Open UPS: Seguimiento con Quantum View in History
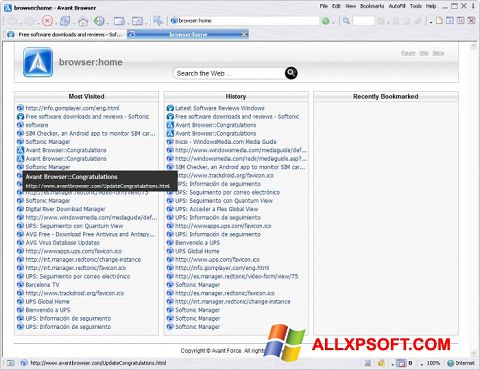The image size is (480, 370). (x=224, y=201)
